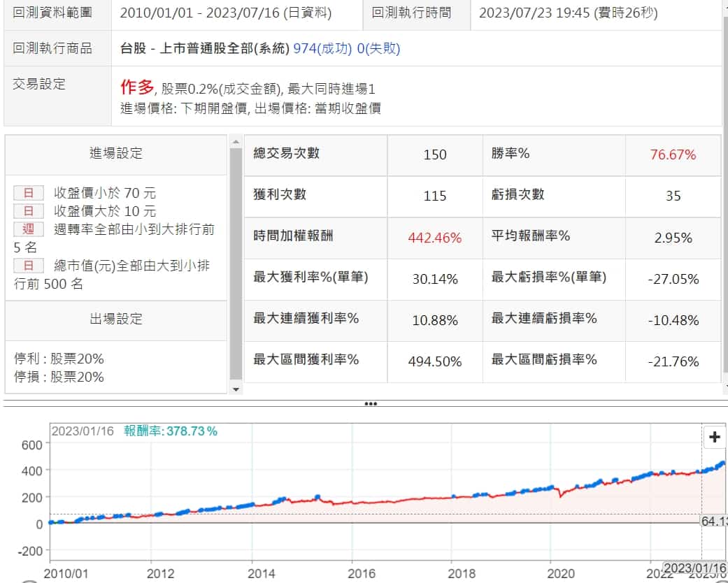Click the 日 badge beside 收盤價小於 70 元
728x583 pixels.
(x=29, y=193)
